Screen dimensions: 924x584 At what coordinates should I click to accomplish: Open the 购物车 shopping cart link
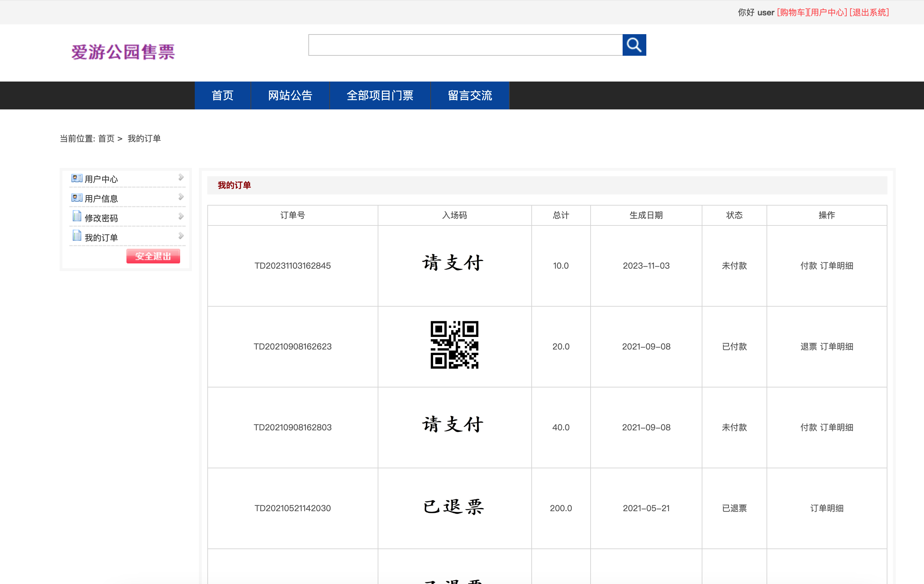pos(792,12)
